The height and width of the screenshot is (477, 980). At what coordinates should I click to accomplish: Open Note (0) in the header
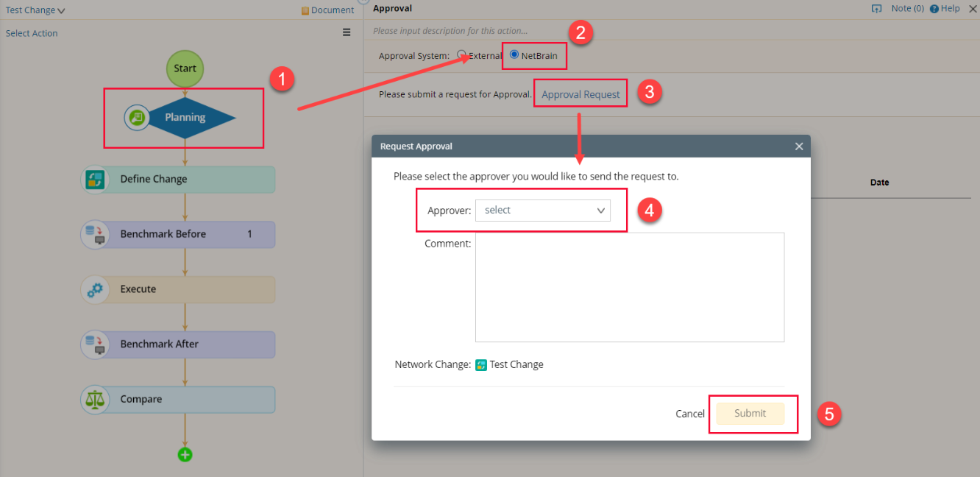[x=906, y=9]
